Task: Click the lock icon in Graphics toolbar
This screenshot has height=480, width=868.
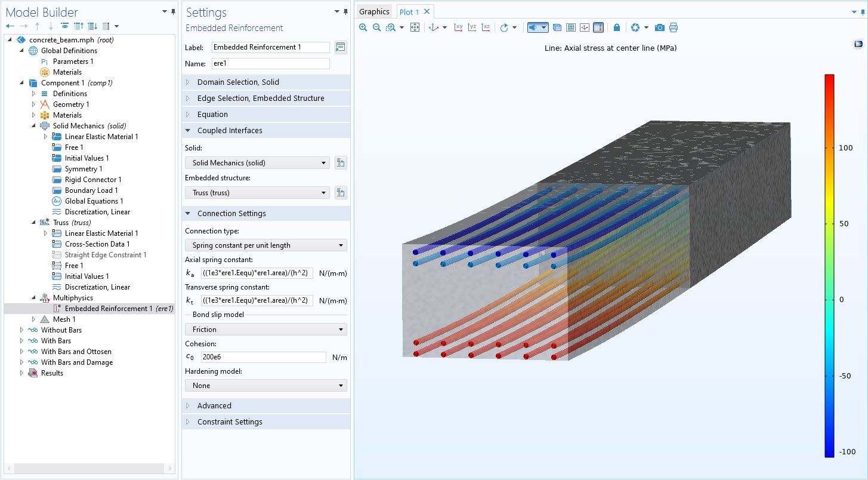Action: pos(617,27)
